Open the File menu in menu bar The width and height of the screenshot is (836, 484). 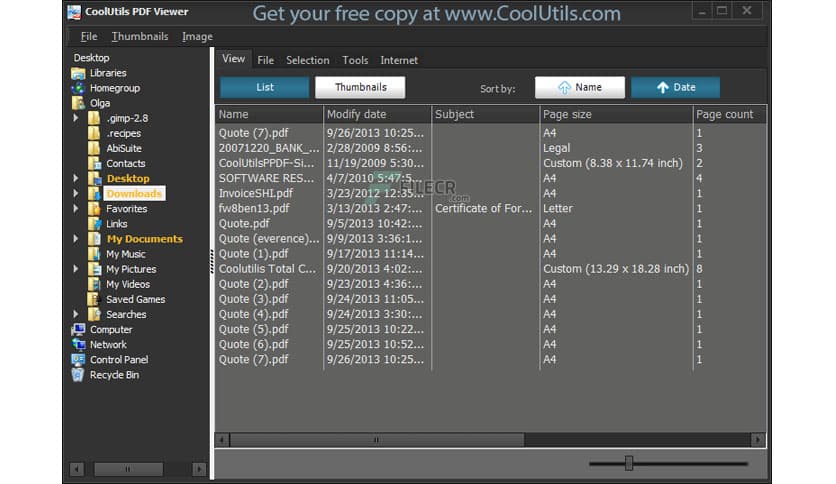89,36
